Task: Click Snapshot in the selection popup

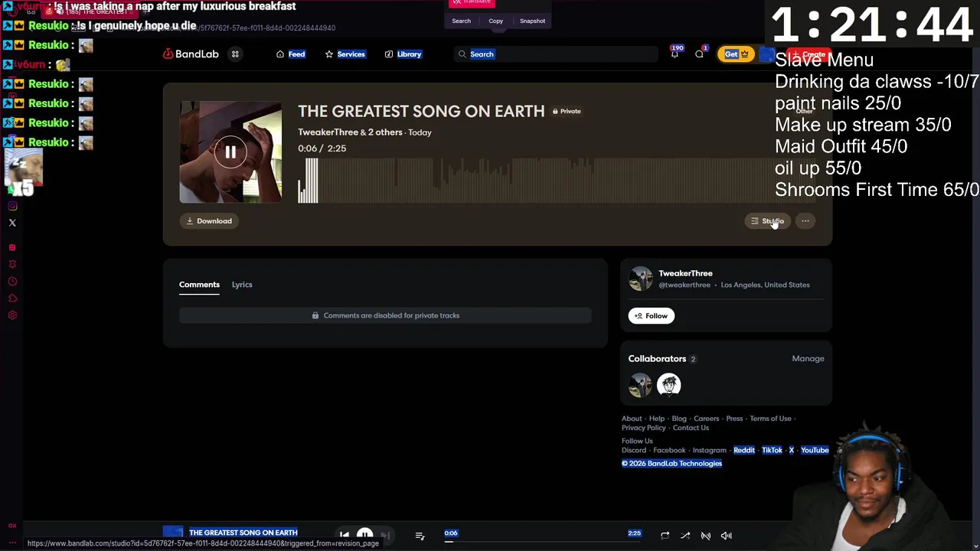Action: pos(533,21)
